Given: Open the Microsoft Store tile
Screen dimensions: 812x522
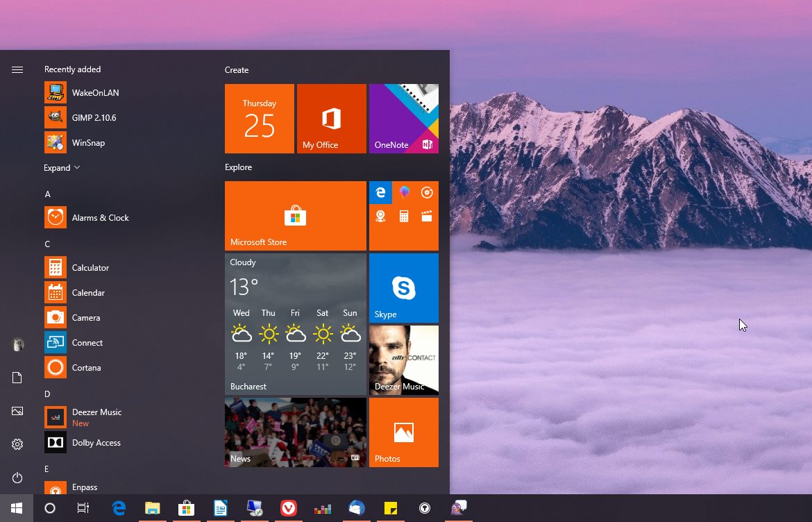Looking at the screenshot, I should click(295, 216).
